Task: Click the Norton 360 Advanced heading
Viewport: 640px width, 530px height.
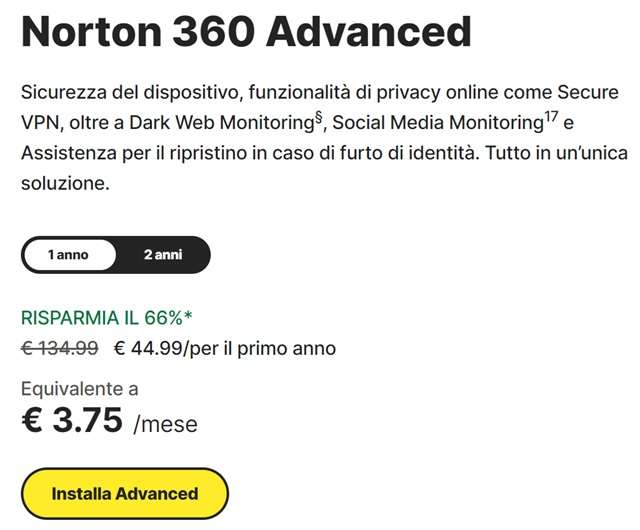Action: [x=246, y=34]
